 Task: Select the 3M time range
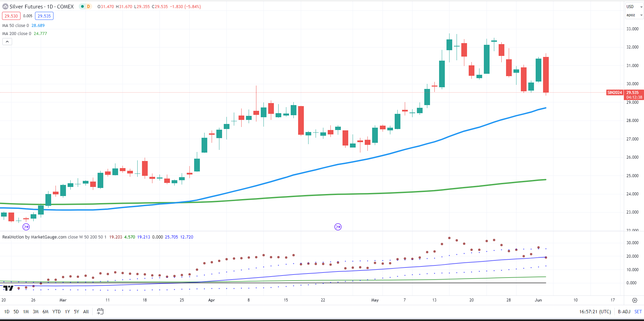coord(36,312)
